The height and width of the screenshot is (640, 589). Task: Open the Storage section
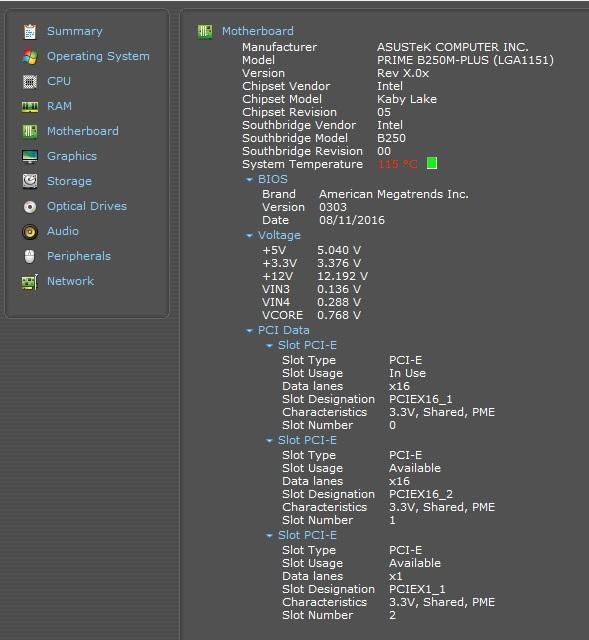coord(69,181)
